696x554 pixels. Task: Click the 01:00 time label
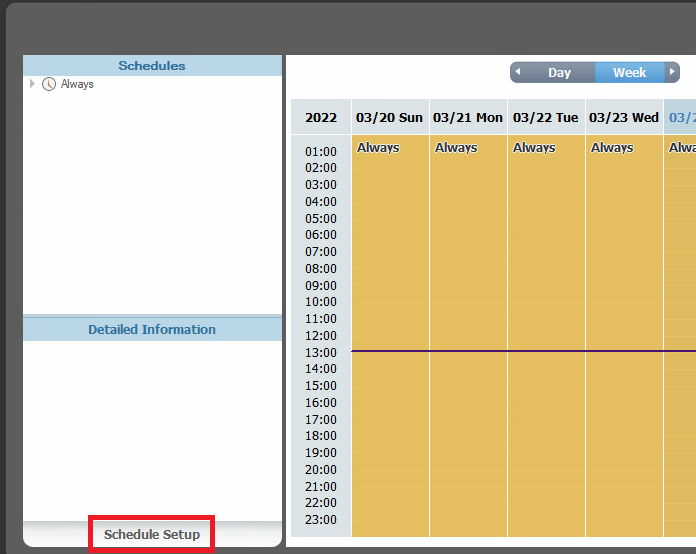pyautogui.click(x=321, y=151)
